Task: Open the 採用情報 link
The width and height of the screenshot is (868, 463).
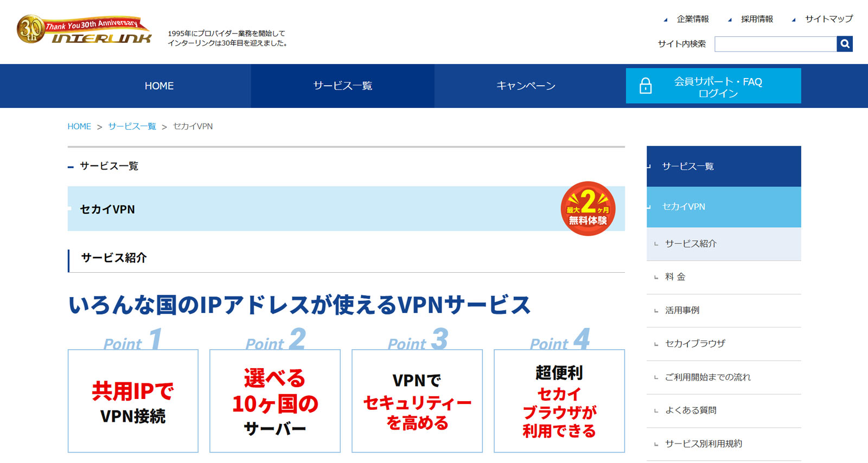Action: click(x=757, y=19)
